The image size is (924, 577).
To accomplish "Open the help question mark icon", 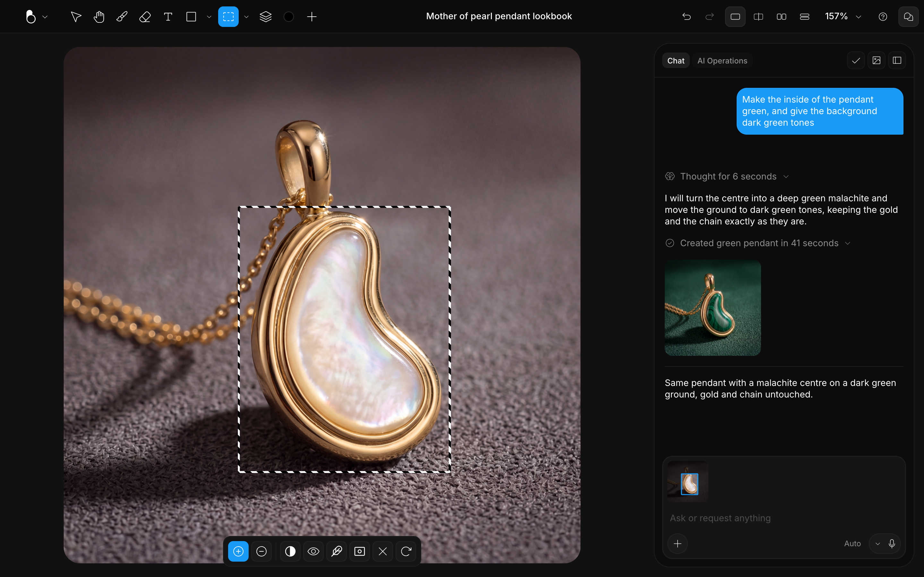I will click(883, 16).
